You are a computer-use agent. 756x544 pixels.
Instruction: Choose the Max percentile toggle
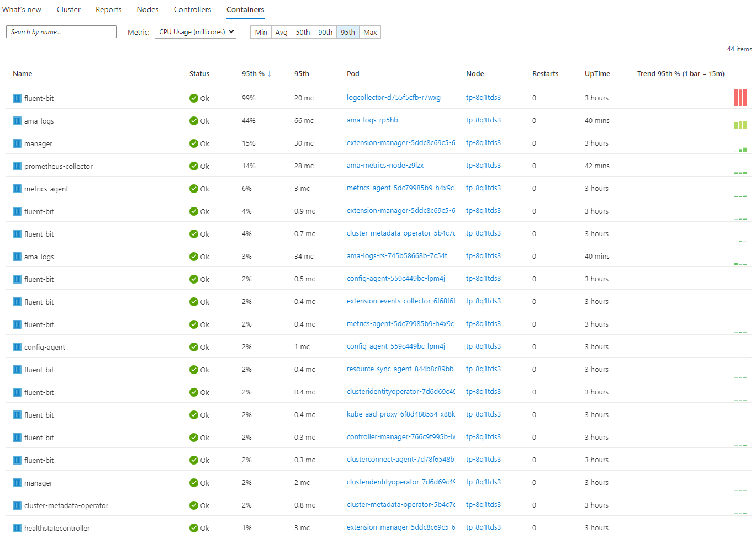click(x=370, y=32)
